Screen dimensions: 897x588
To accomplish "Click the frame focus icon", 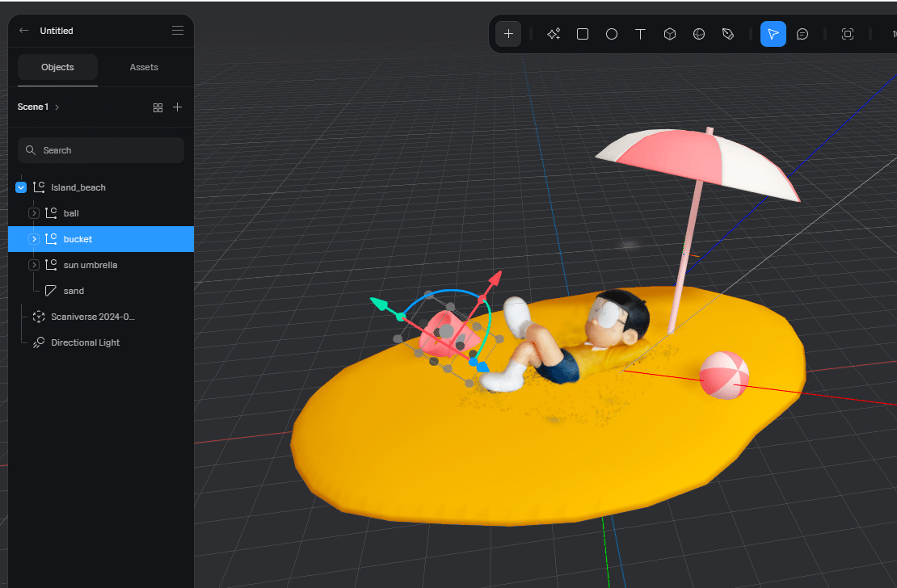I will tap(847, 34).
